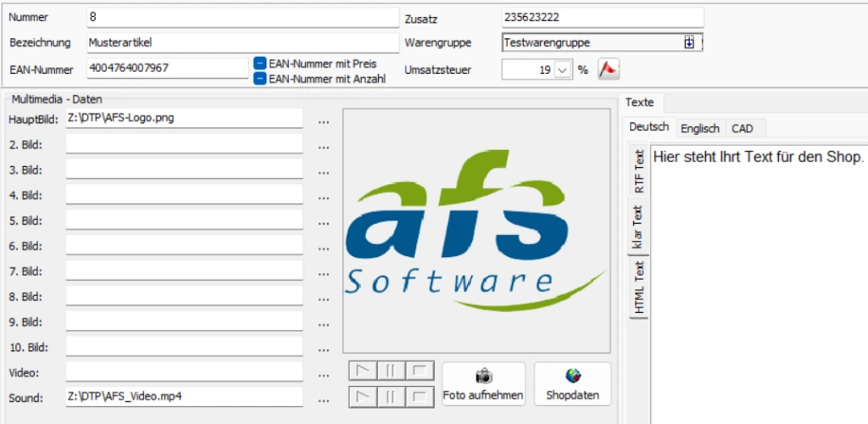868x424 pixels.
Task: Play the sound with lower play control
Action: (363, 396)
